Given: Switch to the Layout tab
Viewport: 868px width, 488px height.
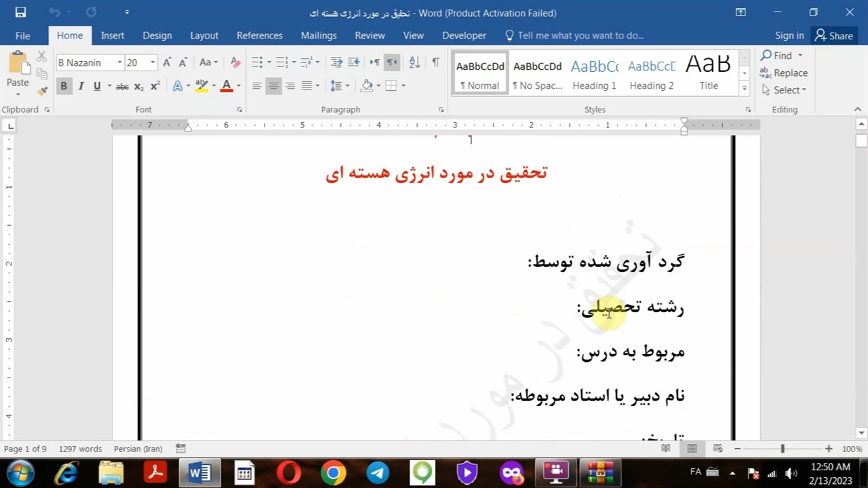Looking at the screenshot, I should click(x=203, y=35).
